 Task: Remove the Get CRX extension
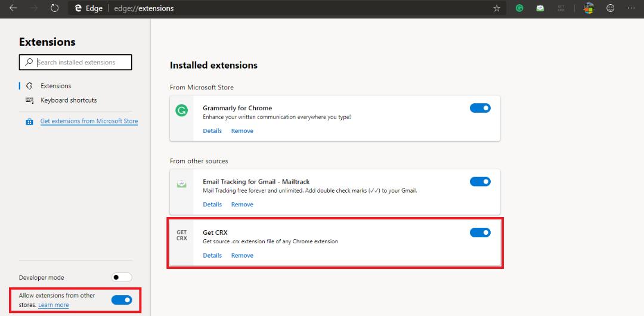tap(242, 255)
